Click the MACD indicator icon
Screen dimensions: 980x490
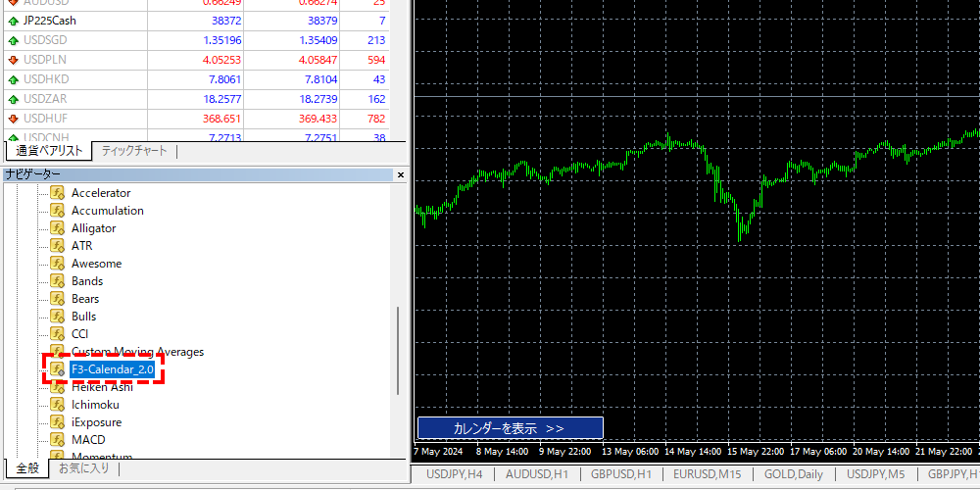tap(58, 440)
